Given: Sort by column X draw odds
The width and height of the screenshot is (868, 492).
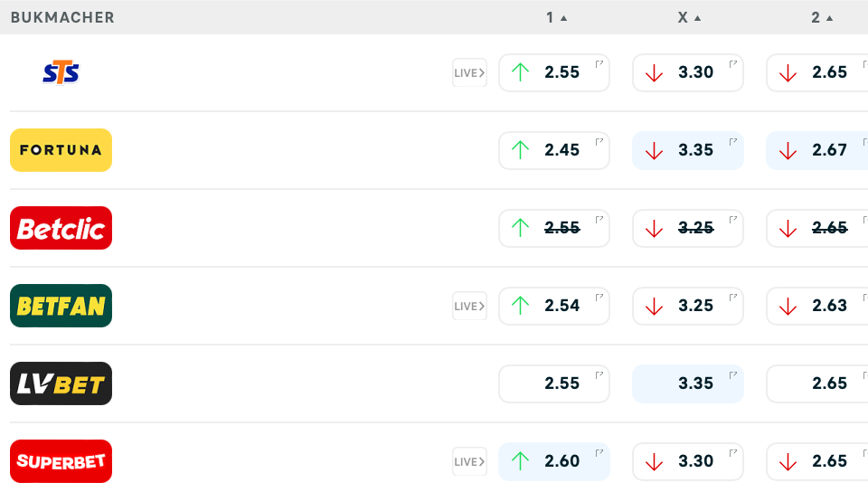Looking at the screenshot, I should [x=689, y=17].
